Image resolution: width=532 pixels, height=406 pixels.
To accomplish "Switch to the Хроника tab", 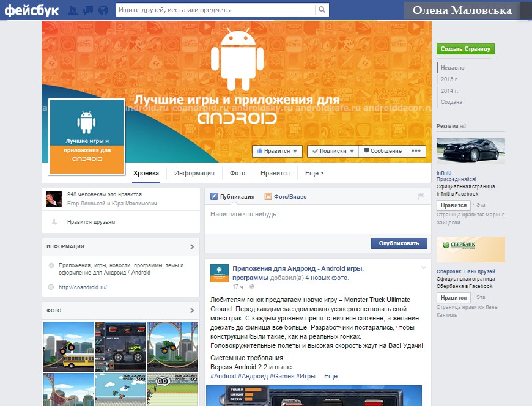I will (x=146, y=173).
